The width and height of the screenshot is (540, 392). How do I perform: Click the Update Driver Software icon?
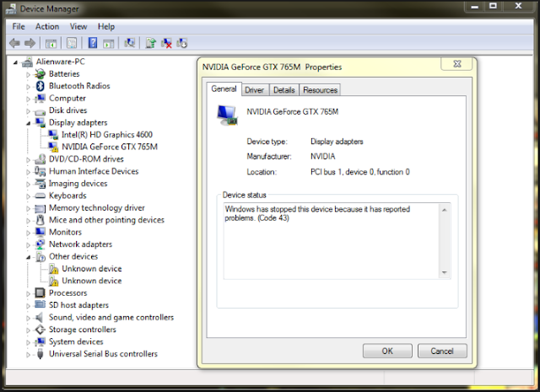pos(150,43)
